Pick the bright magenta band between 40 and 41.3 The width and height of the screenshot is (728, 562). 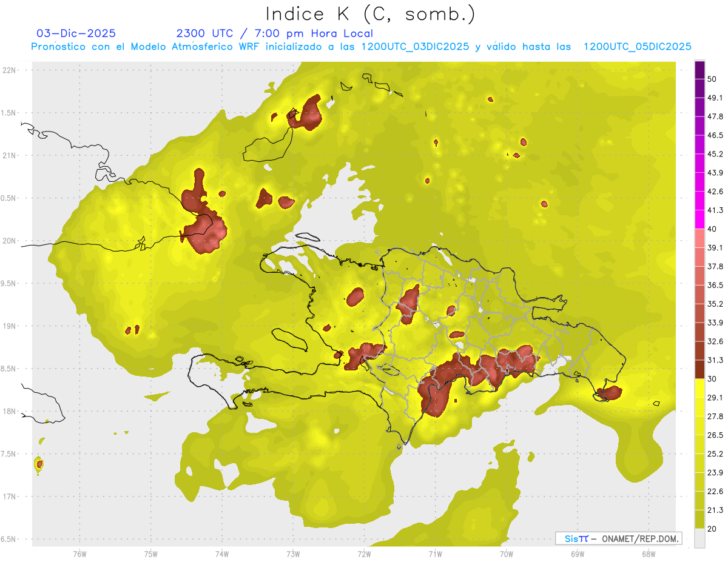click(699, 219)
